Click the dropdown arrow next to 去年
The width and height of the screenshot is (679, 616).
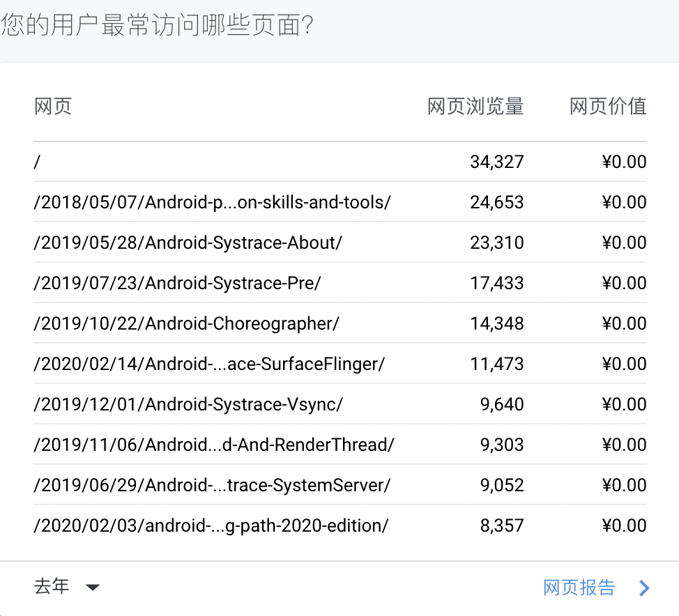92,587
